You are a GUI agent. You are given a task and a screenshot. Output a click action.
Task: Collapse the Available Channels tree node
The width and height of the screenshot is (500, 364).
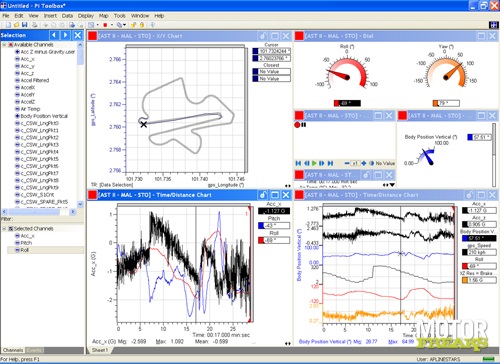pyautogui.click(x=4, y=45)
